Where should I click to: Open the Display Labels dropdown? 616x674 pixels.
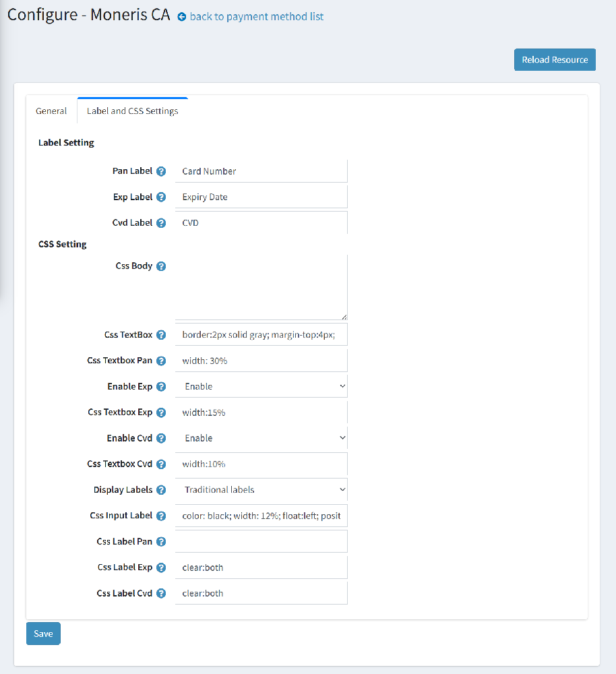click(x=261, y=489)
